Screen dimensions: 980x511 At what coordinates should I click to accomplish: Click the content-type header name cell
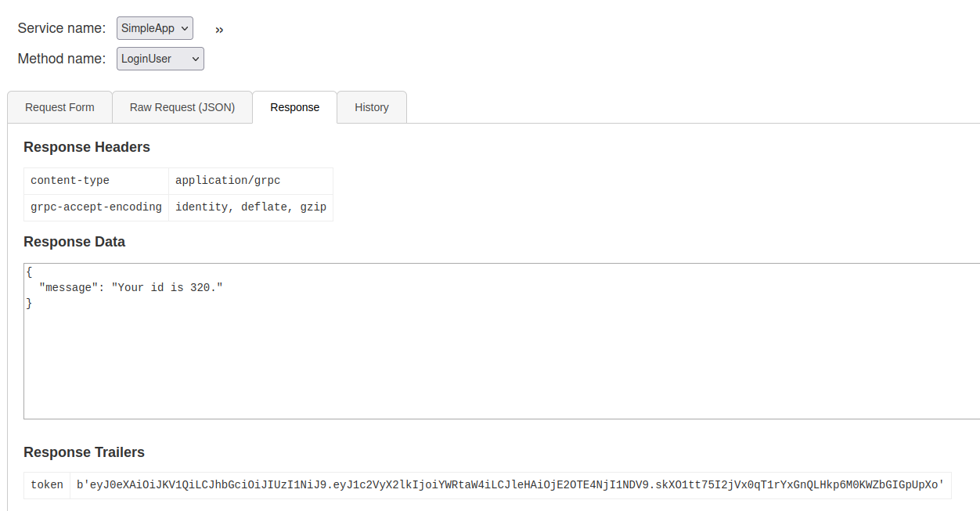(x=96, y=181)
